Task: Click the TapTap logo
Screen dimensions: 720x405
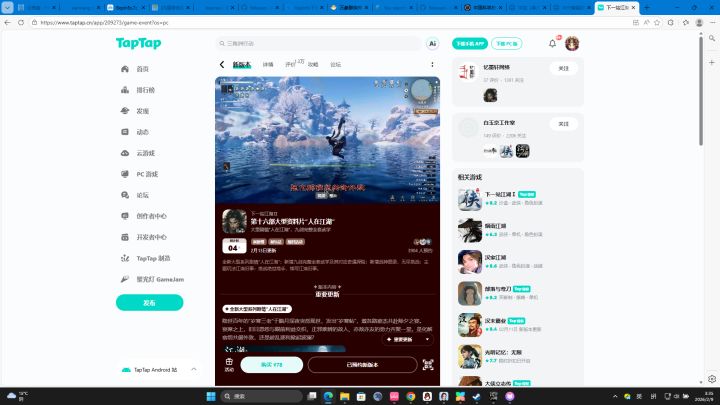Action: pyautogui.click(x=138, y=43)
